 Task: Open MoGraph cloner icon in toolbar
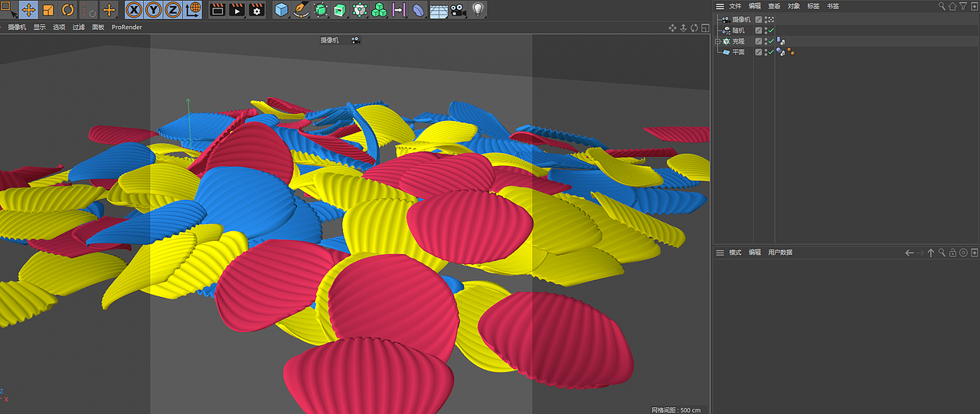(360, 10)
